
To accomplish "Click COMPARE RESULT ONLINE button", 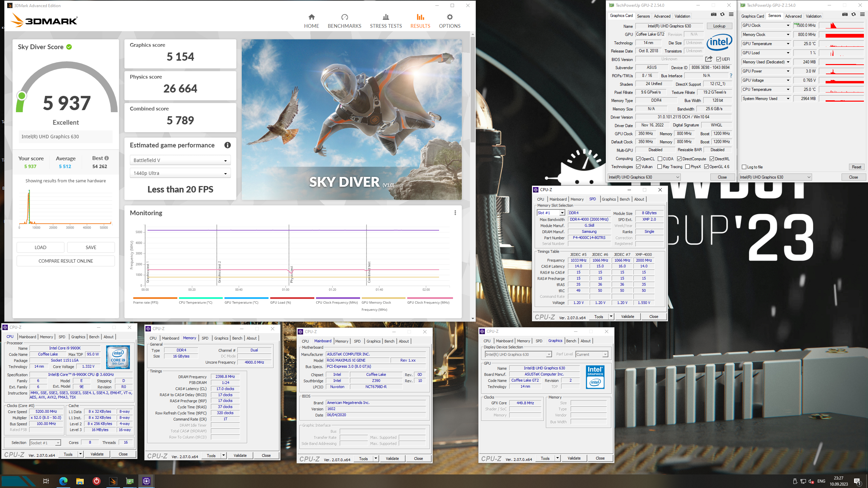I will click(x=66, y=261).
